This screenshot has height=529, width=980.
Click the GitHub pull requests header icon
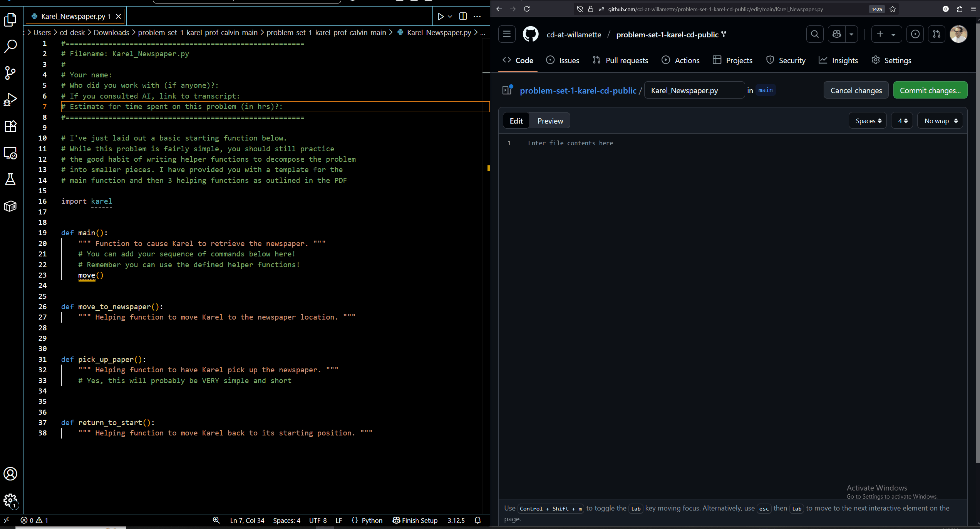(936, 34)
